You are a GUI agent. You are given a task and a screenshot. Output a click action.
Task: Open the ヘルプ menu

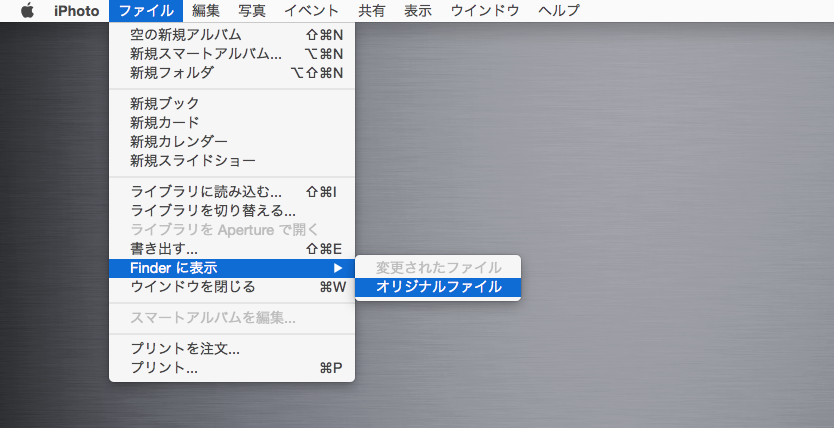(558, 11)
